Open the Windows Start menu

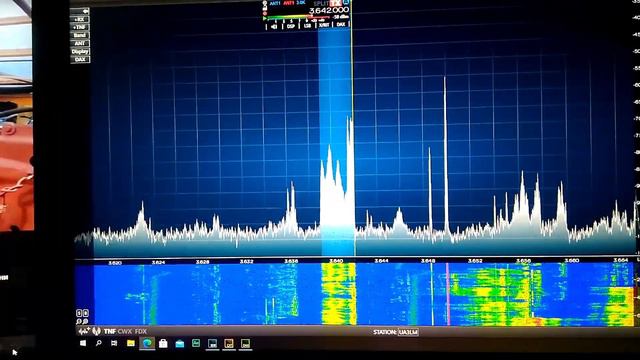83,343
